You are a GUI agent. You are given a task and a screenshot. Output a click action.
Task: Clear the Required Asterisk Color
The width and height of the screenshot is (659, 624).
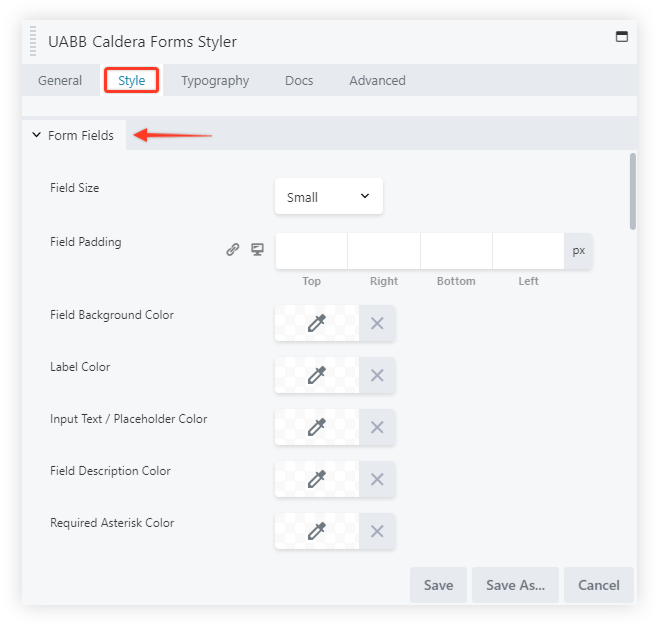click(377, 531)
